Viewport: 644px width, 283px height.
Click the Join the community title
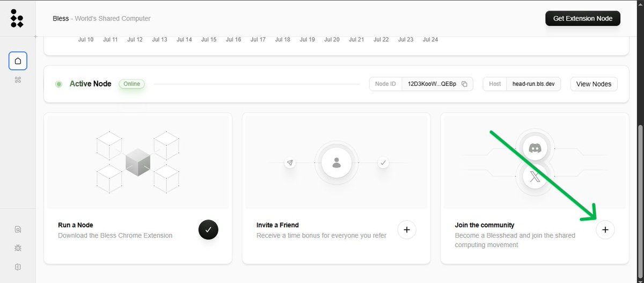pyautogui.click(x=485, y=225)
